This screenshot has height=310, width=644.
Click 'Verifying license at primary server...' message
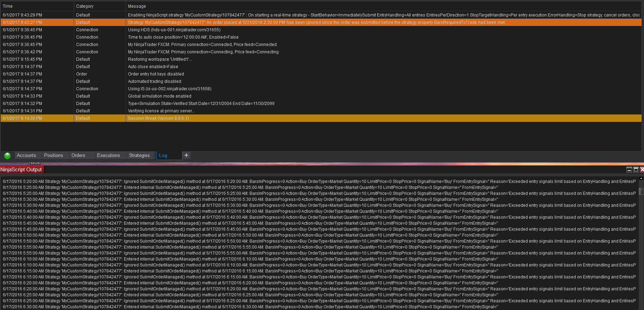[161, 111]
